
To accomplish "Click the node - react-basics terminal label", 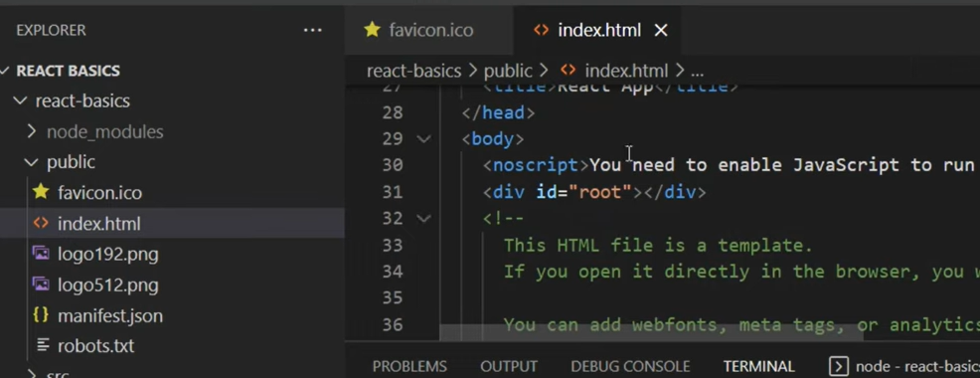I will coord(916,366).
